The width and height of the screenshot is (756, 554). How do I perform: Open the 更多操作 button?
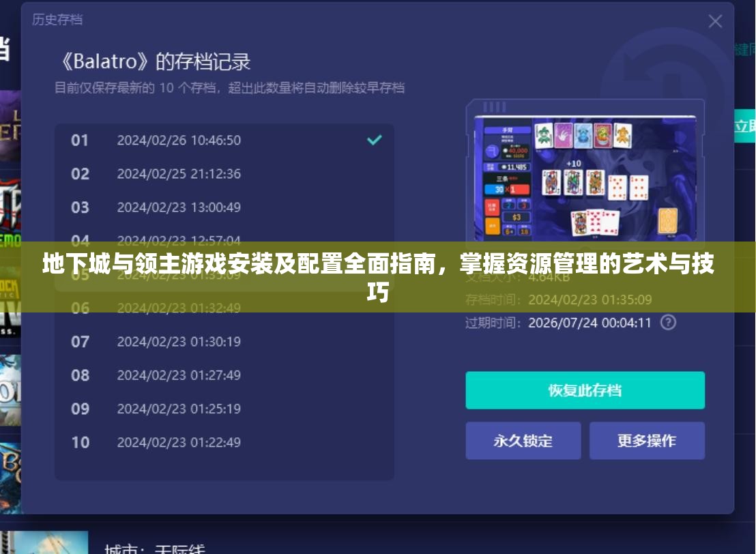[647, 441]
